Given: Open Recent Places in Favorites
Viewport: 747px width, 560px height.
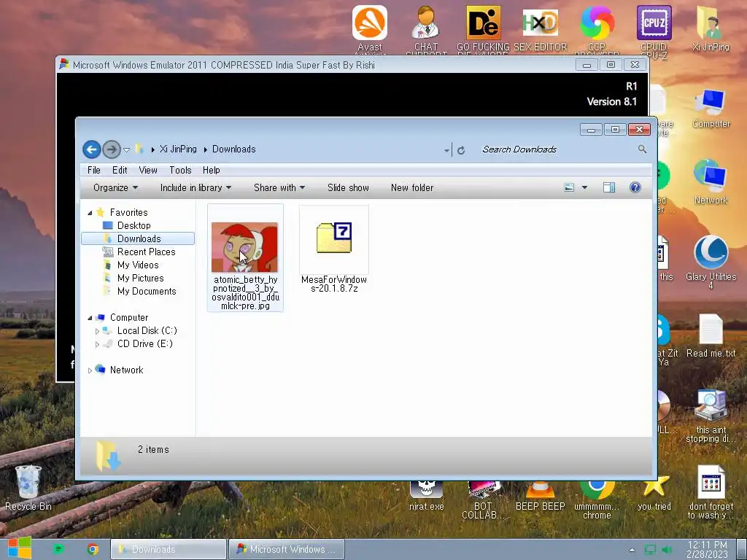Looking at the screenshot, I should 146,252.
